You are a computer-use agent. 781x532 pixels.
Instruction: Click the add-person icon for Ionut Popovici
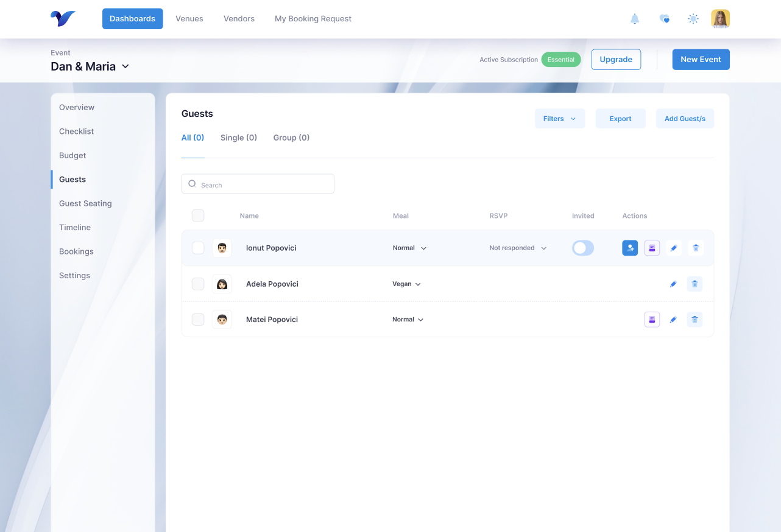click(630, 248)
